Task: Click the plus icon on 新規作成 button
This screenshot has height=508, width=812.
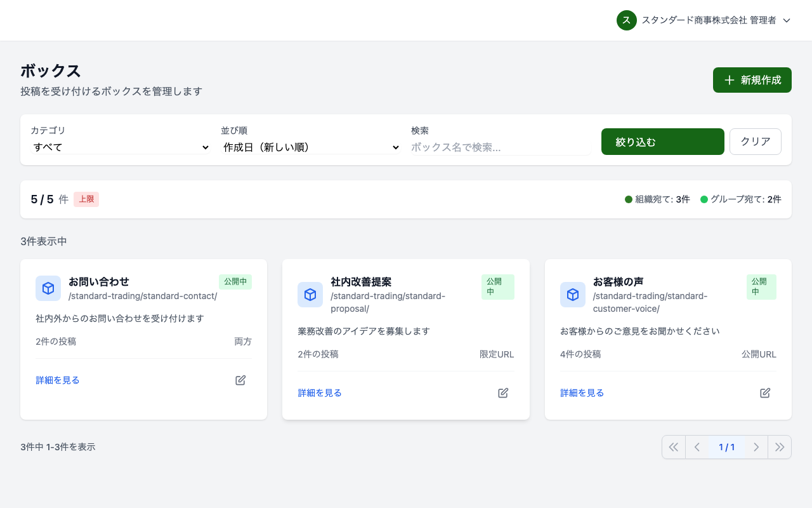Action: (728, 80)
